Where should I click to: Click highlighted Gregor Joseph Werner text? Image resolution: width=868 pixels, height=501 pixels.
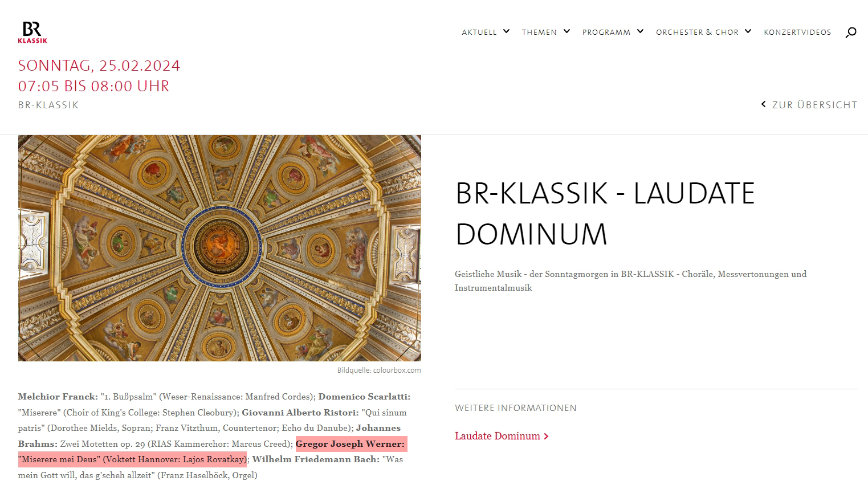[350, 444]
